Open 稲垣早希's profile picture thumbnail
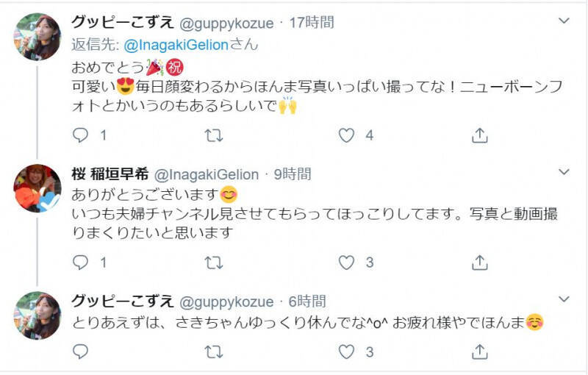The width and height of the screenshot is (588, 375). click(x=37, y=189)
